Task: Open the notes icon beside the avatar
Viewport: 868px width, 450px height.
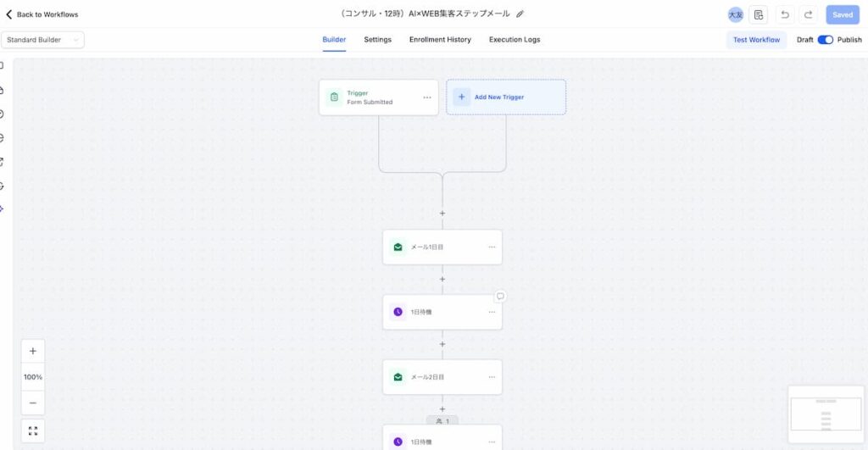Action: [759, 14]
